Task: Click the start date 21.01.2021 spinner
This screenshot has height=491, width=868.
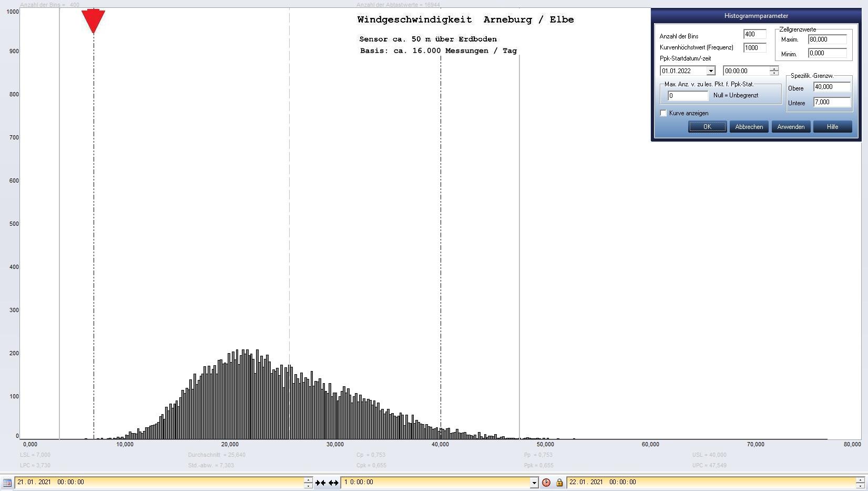Action: pyautogui.click(x=308, y=482)
